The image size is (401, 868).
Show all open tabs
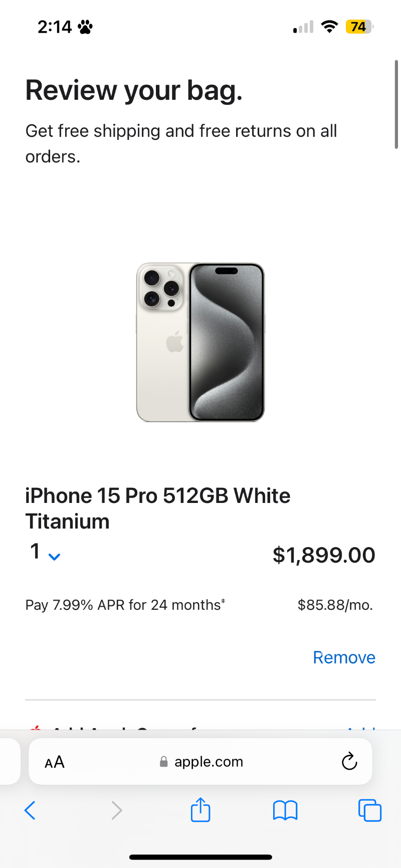pos(370,810)
